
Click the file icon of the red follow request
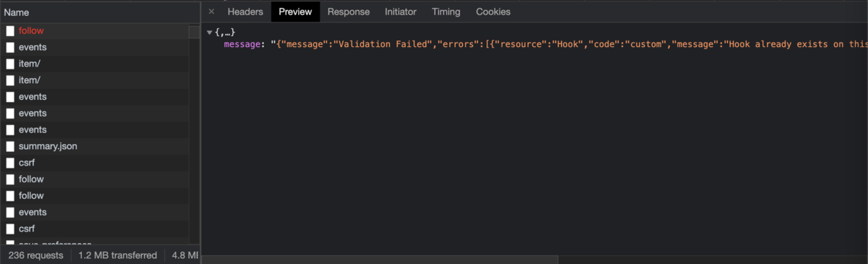[10, 31]
